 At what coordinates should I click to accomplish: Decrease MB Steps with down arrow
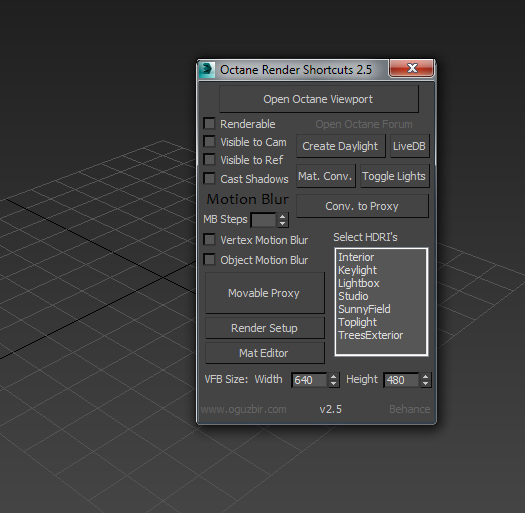coord(283,224)
